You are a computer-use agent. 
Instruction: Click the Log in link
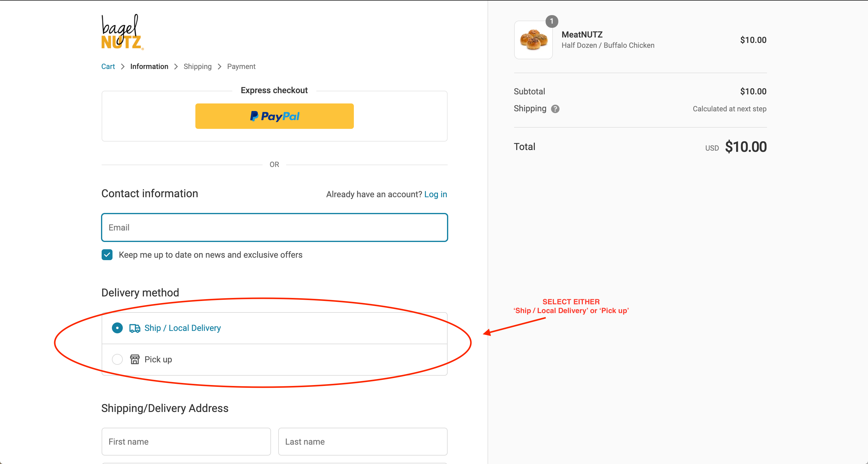[x=435, y=194]
